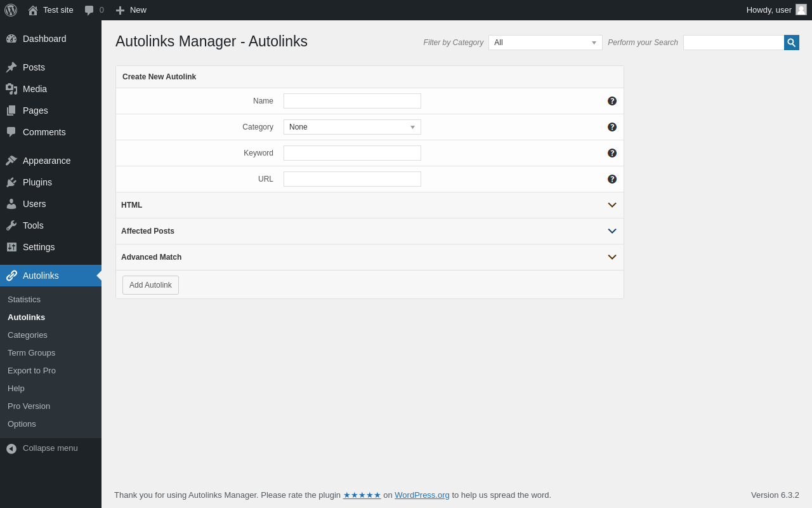Expand the HTML section
Viewport: 812px width, 508px height.
(x=370, y=205)
